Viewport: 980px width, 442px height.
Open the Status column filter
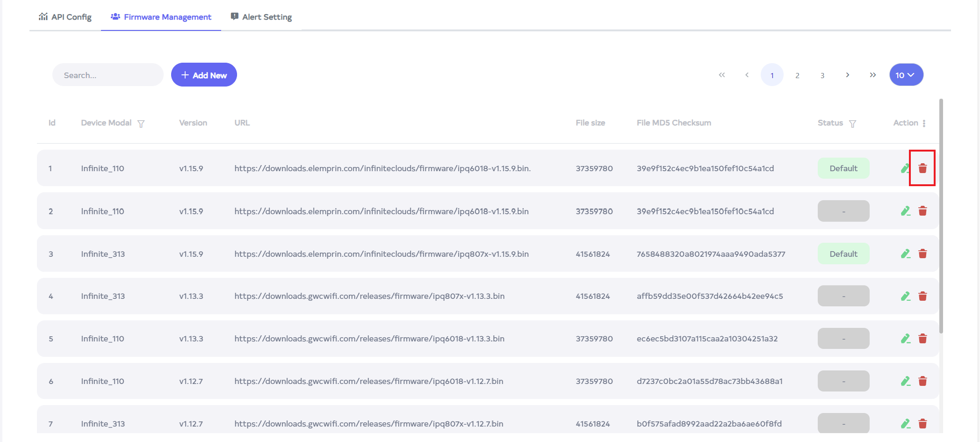pyautogui.click(x=852, y=123)
